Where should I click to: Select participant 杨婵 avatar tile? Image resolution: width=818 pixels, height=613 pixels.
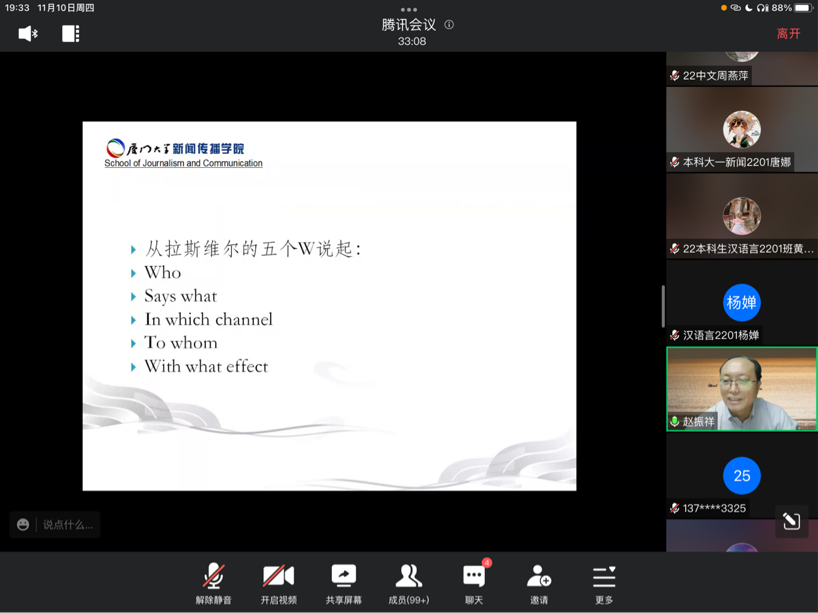(x=741, y=303)
